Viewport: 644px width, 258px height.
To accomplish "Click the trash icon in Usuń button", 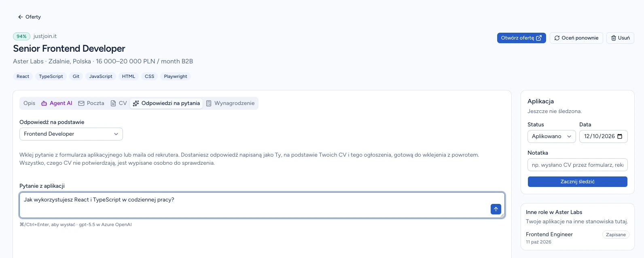I will tap(614, 38).
